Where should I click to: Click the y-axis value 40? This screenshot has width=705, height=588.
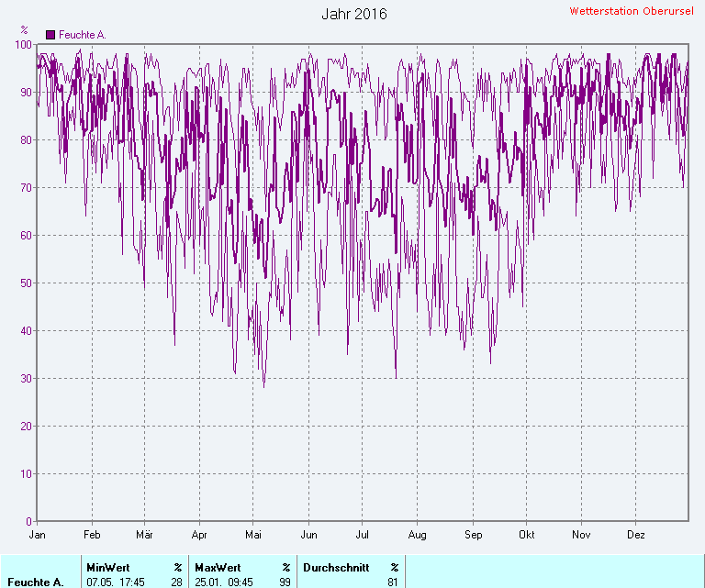coord(26,330)
